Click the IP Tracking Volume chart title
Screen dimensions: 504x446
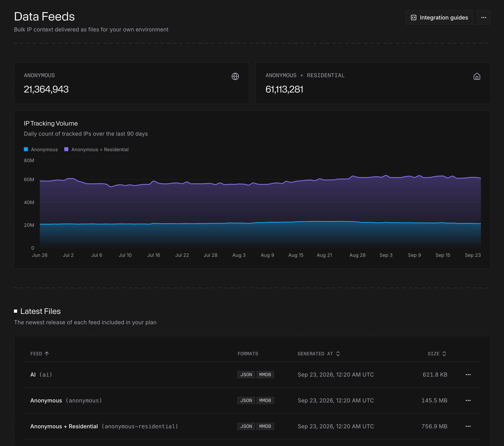51,124
